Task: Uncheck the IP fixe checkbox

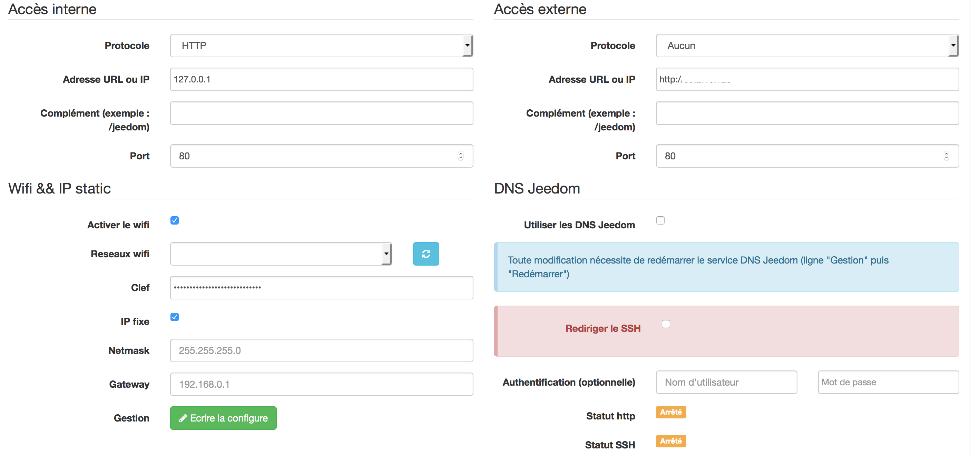Action: [175, 317]
